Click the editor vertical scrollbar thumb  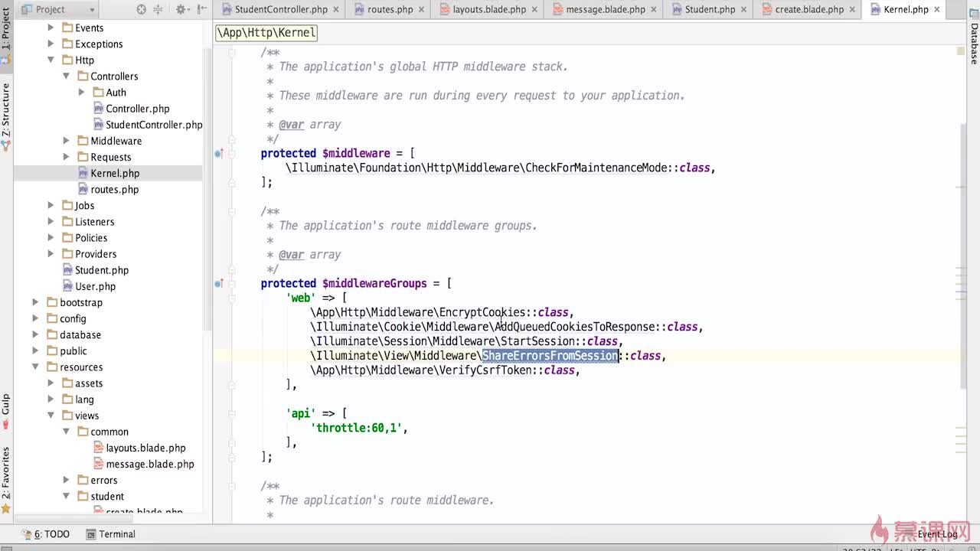pyautogui.click(x=962, y=256)
